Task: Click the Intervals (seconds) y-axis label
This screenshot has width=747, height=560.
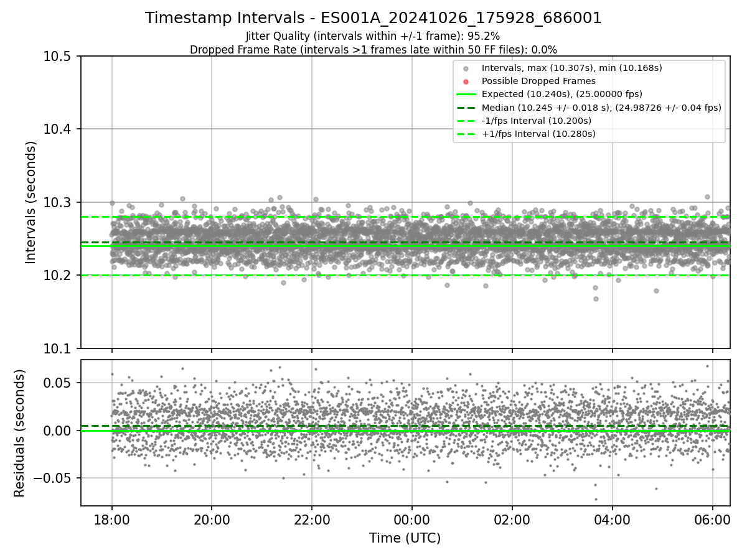Action: 31,202
